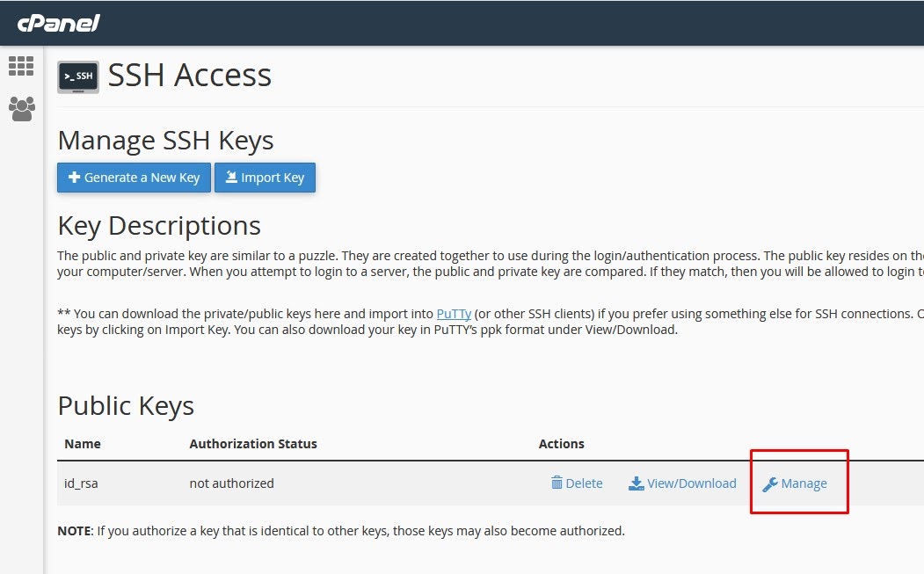Generate a New Key

[x=134, y=178]
